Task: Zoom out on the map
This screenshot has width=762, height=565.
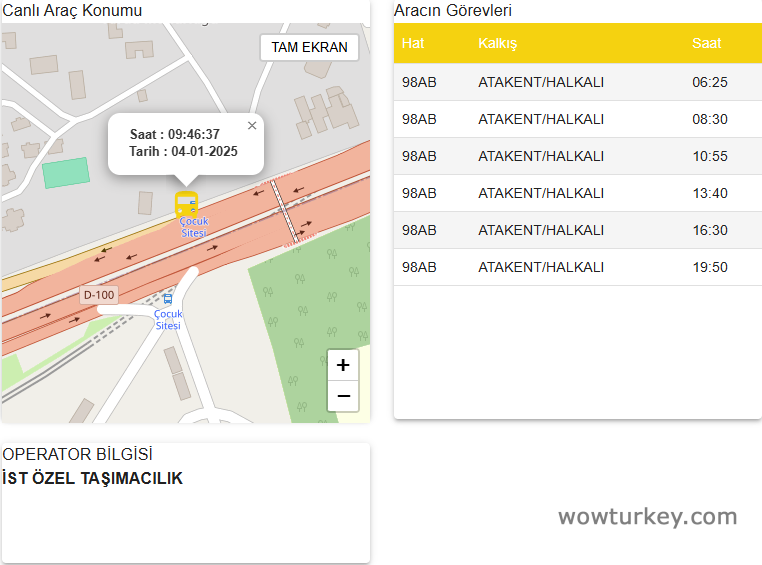Action: pyautogui.click(x=343, y=396)
